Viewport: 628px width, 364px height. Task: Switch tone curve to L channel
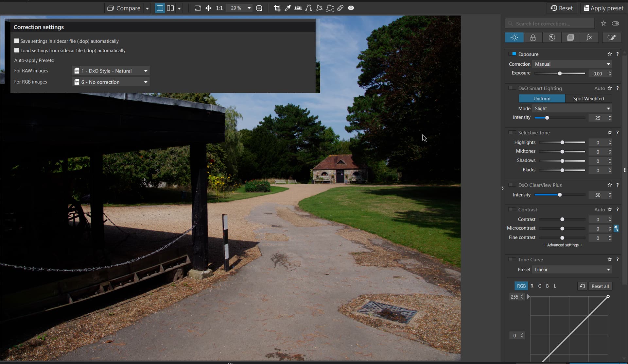[x=555, y=286]
